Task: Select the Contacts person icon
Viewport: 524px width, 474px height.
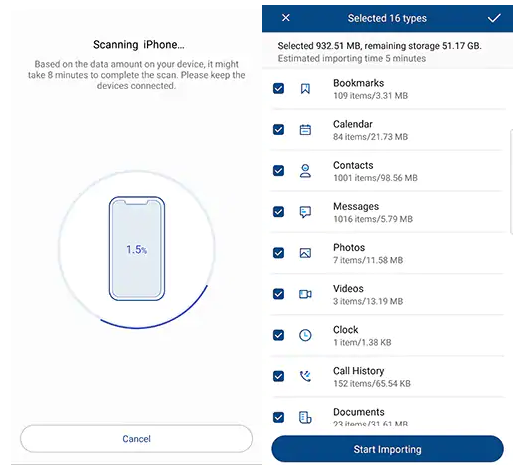Action: [x=305, y=171]
